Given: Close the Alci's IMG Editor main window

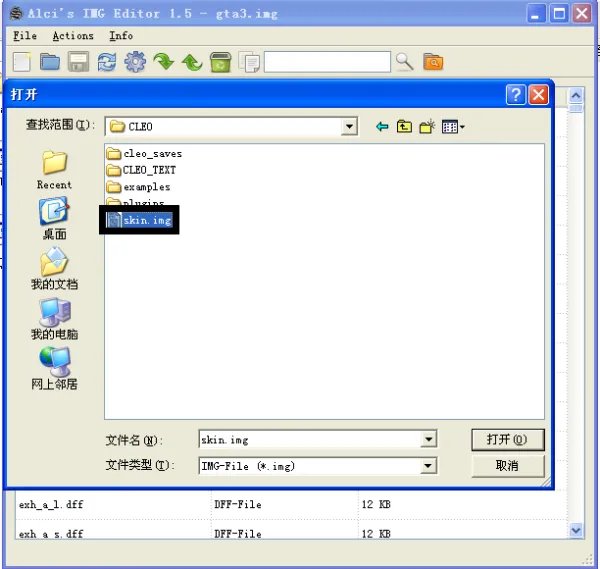Looking at the screenshot, I should point(582,14).
